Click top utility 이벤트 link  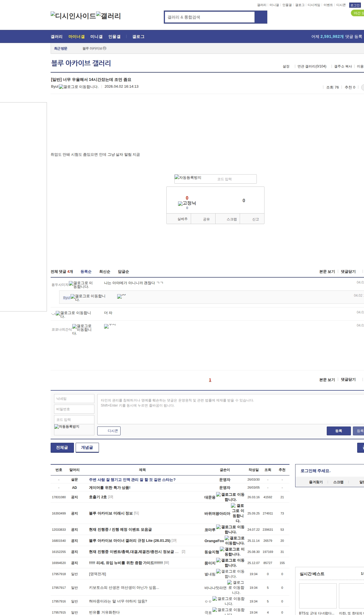[x=328, y=5]
